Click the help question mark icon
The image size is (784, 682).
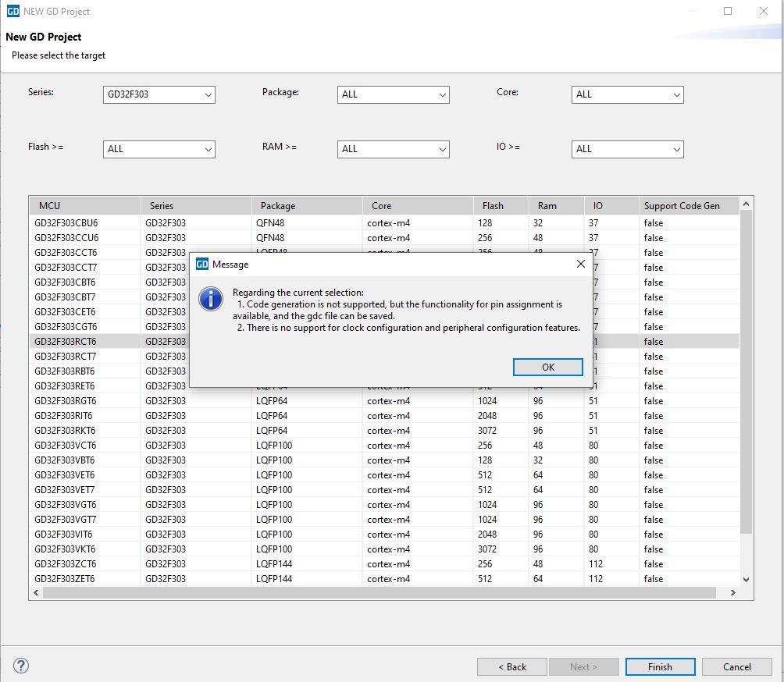pos(21,666)
